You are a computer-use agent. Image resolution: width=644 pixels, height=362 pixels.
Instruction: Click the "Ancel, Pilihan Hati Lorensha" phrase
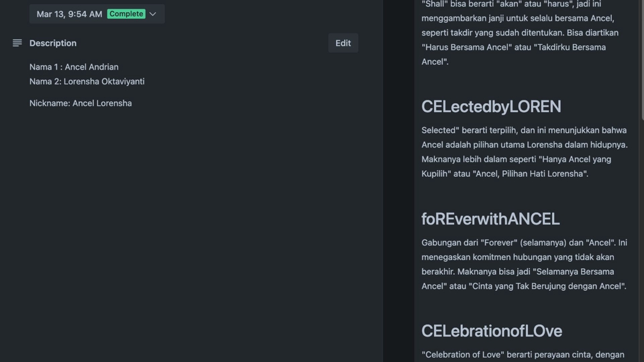530,174
